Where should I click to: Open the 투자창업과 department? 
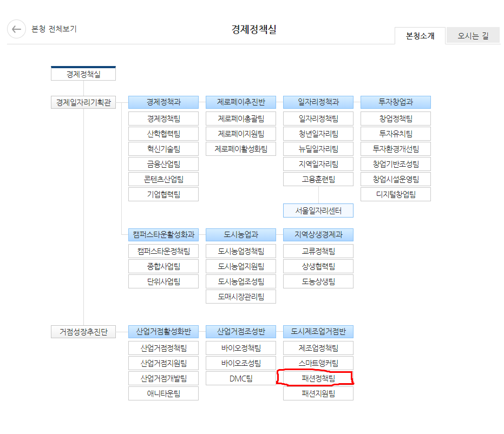[x=396, y=102]
